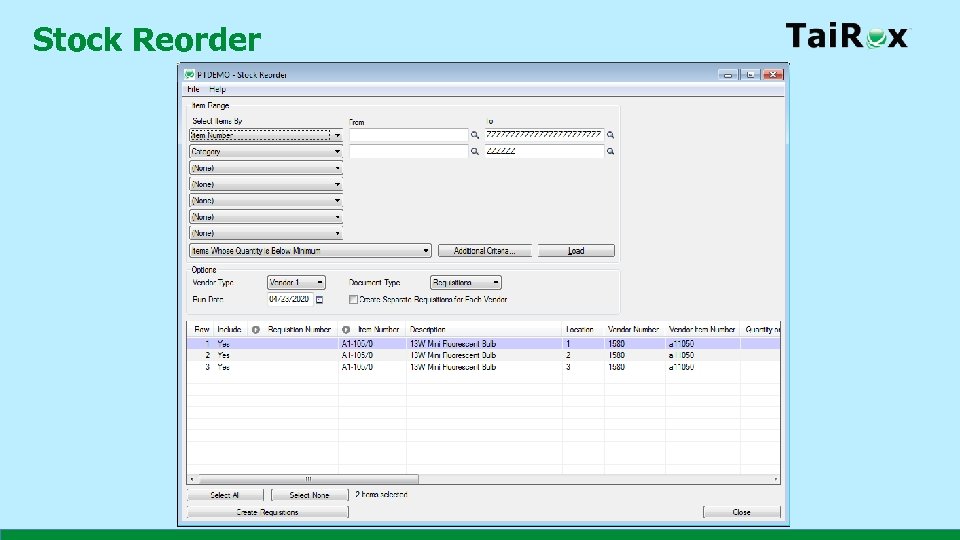Click the Description column header
This screenshot has height=540, width=960.
(x=484, y=329)
